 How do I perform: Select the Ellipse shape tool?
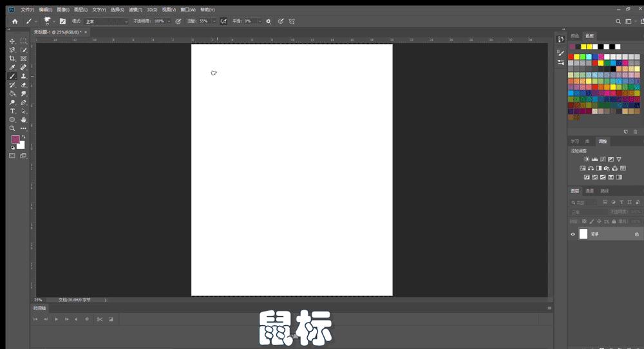pos(12,120)
